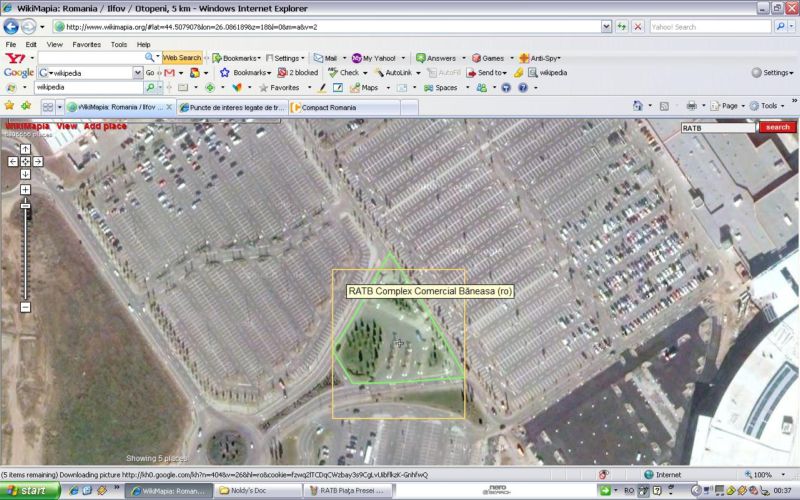Click the map zoom in plus button

pyautogui.click(x=25, y=189)
